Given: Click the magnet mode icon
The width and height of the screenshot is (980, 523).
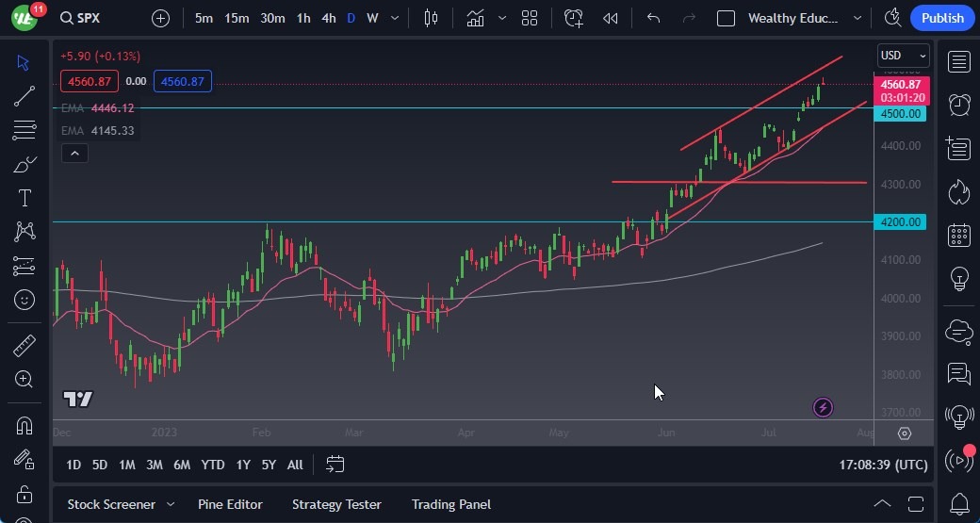Looking at the screenshot, I should 24,425.
